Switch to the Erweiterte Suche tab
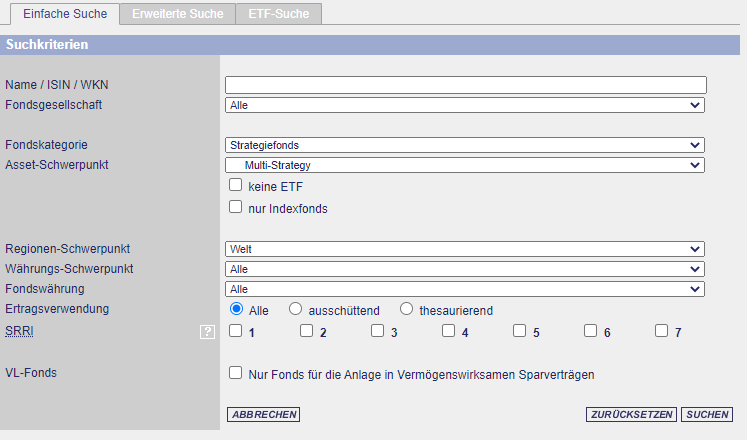Viewport: 747px width, 440px height. tap(178, 13)
